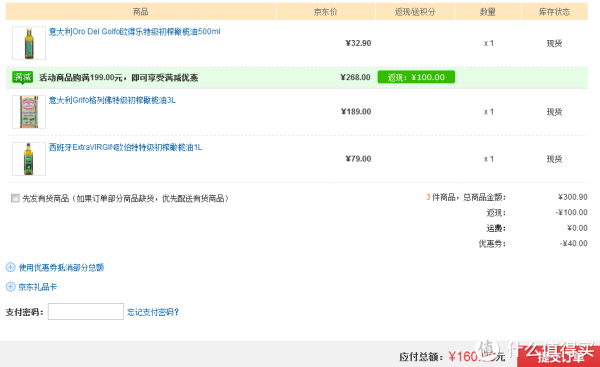Open 意大利Oro Del Golfo 500ml product link
Viewport: 600px width, 367px height.
pyautogui.click(x=135, y=32)
